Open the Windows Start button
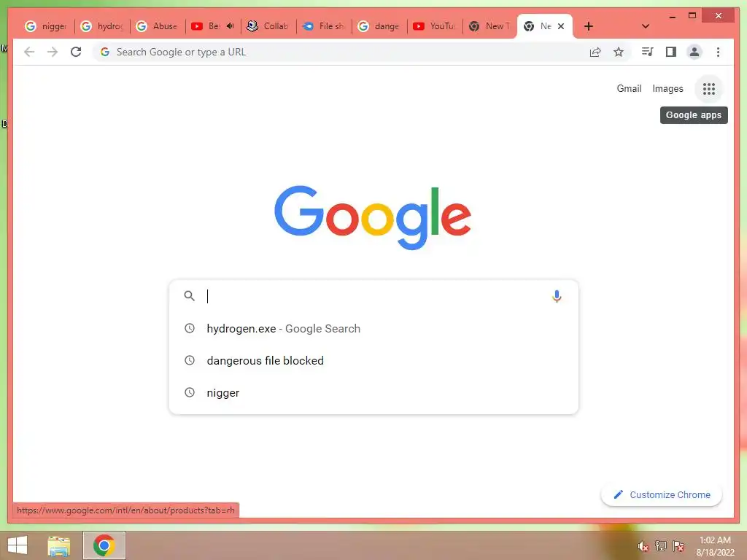Screen dimensions: 747x560 point(18,545)
